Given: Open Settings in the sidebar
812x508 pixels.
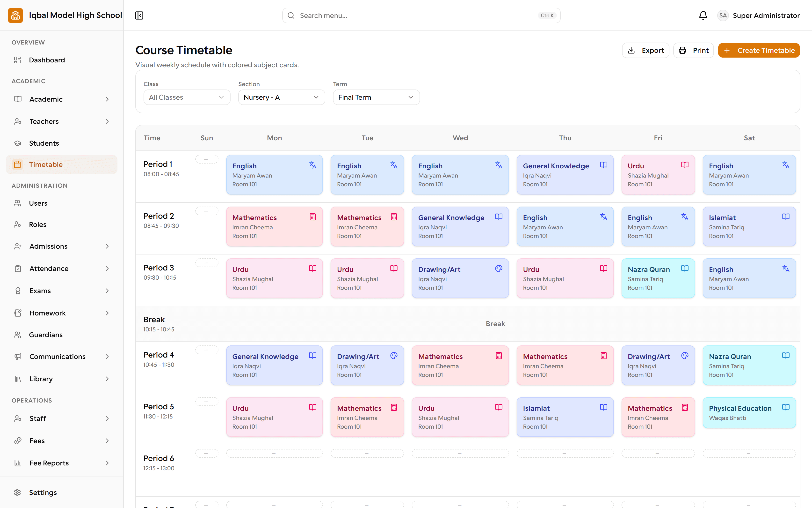Looking at the screenshot, I should (x=62, y=492).
